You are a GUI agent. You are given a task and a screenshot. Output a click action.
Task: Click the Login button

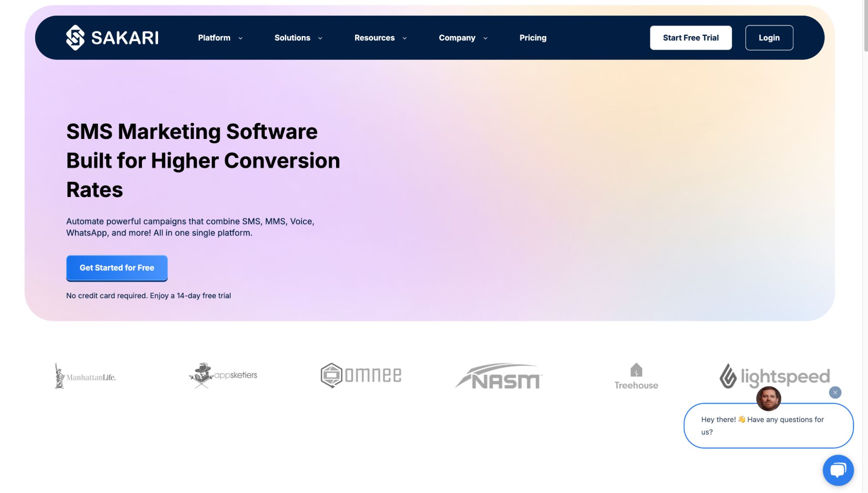click(769, 38)
